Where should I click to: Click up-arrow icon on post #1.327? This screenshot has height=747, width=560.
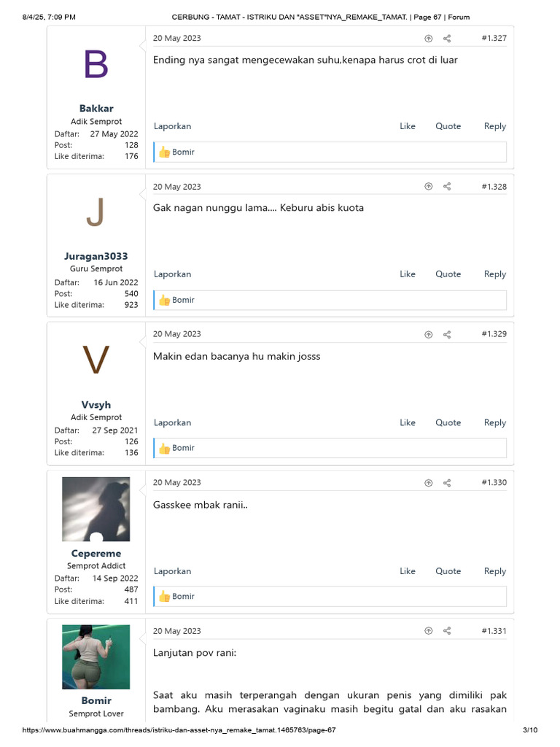pos(429,39)
